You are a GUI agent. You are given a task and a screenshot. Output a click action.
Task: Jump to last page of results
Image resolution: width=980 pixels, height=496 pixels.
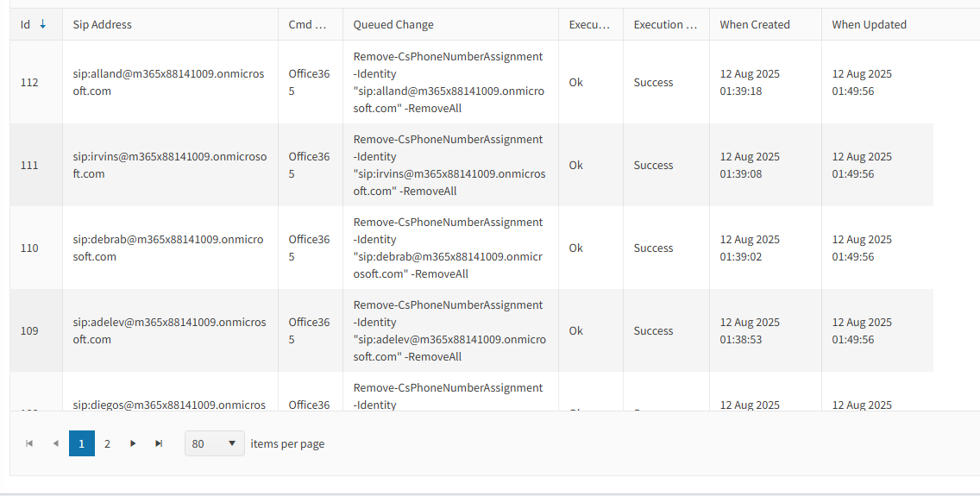(x=159, y=443)
